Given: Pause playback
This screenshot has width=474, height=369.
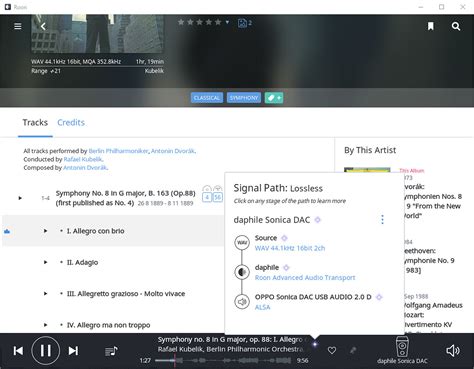Looking at the screenshot, I should point(46,351).
